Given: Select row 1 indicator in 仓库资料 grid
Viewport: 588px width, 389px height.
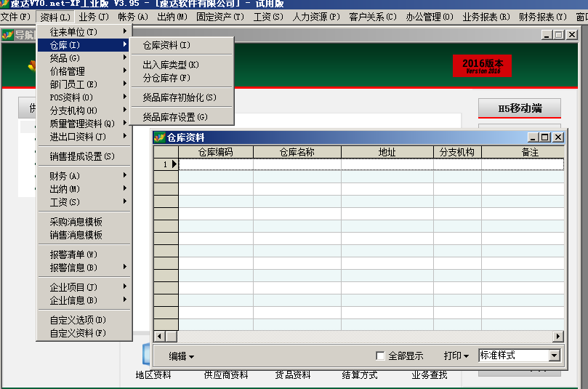Looking at the screenshot, I should pyautogui.click(x=166, y=164).
